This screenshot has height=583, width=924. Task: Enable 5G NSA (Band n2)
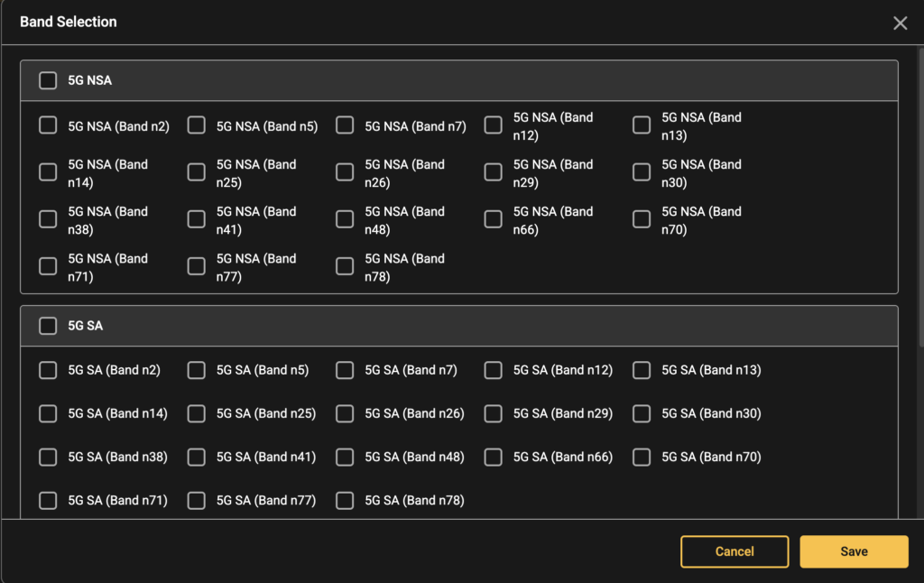(x=48, y=125)
